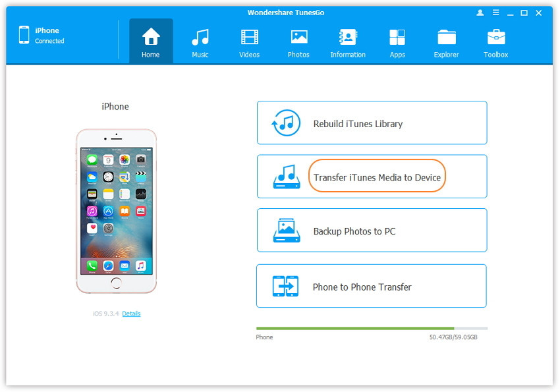This screenshot has width=560, height=392.
Task: Click the green phone storage bar
Action: pyautogui.click(x=354, y=328)
